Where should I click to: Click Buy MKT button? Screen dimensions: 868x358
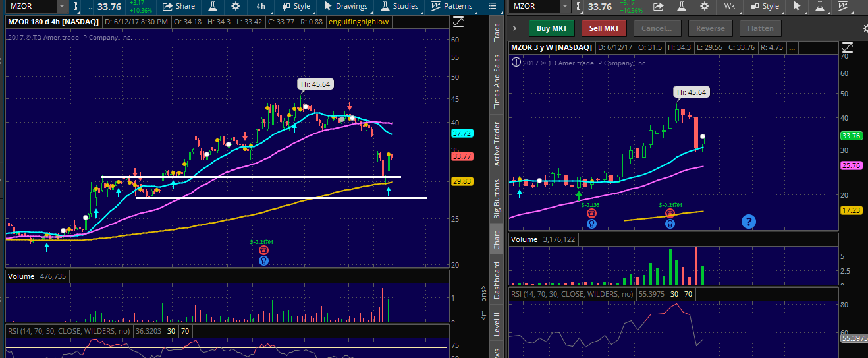coord(552,28)
